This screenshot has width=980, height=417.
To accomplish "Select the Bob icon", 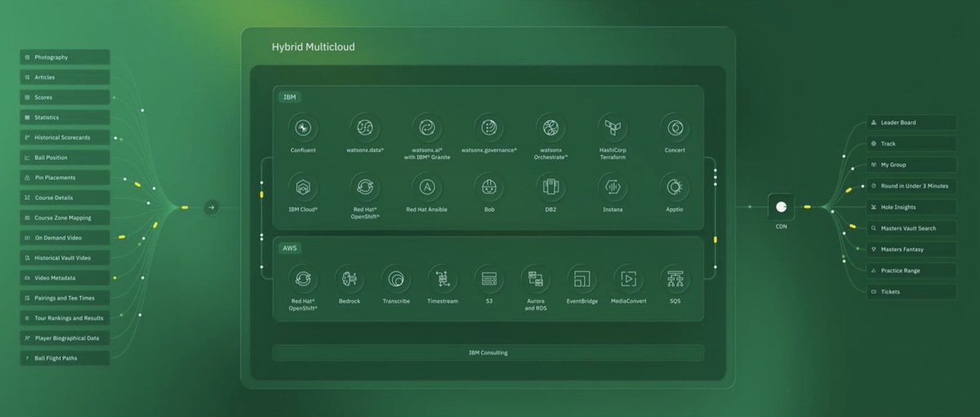I will tap(489, 187).
